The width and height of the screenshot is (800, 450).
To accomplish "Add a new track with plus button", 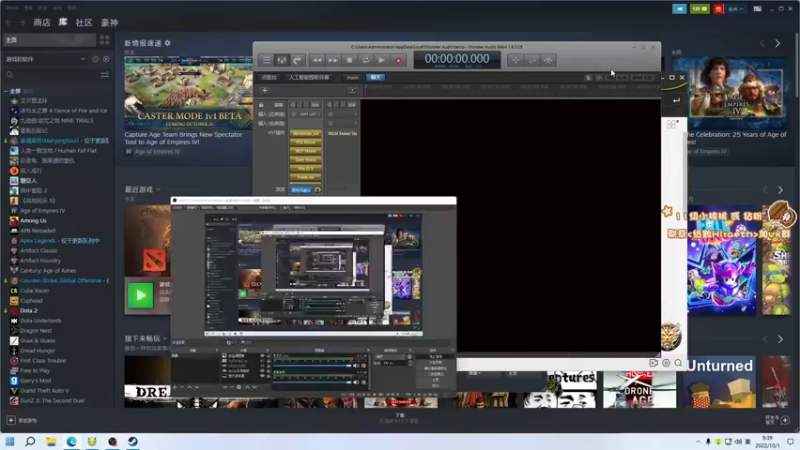I will (265, 91).
